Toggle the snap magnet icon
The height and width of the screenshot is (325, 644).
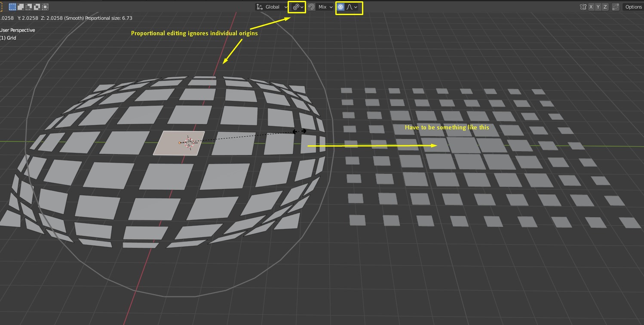311,7
